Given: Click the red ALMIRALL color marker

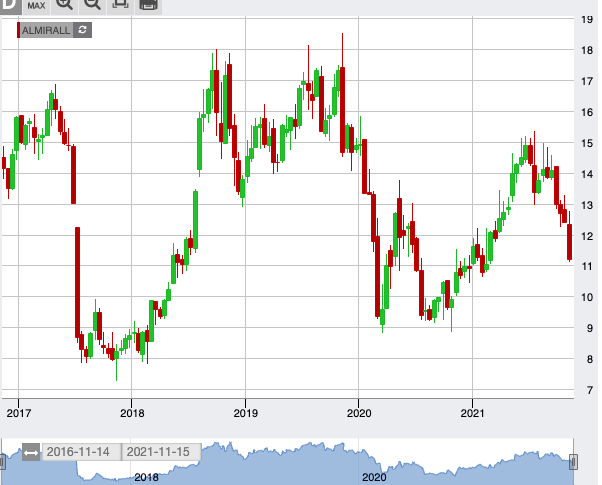Looking at the screenshot, I should pyautogui.click(x=18, y=30).
